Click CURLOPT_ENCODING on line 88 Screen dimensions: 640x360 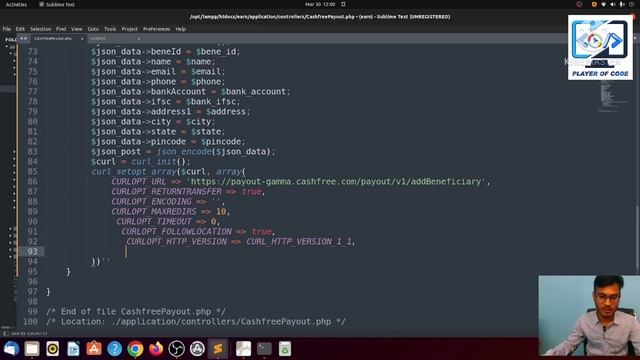[151, 202]
